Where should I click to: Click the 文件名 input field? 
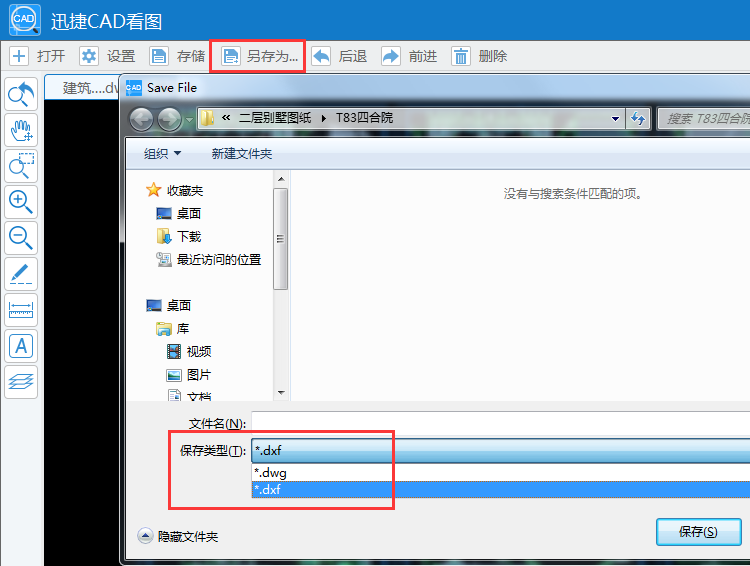point(500,423)
